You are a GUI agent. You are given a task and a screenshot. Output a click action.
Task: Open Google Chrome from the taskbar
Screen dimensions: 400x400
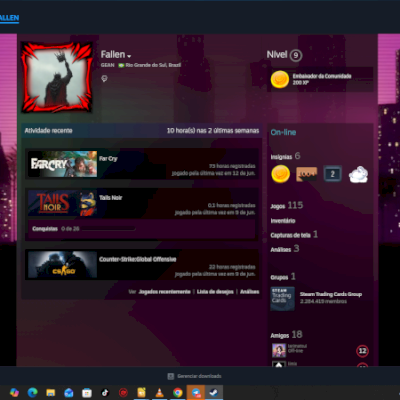pos(178,393)
